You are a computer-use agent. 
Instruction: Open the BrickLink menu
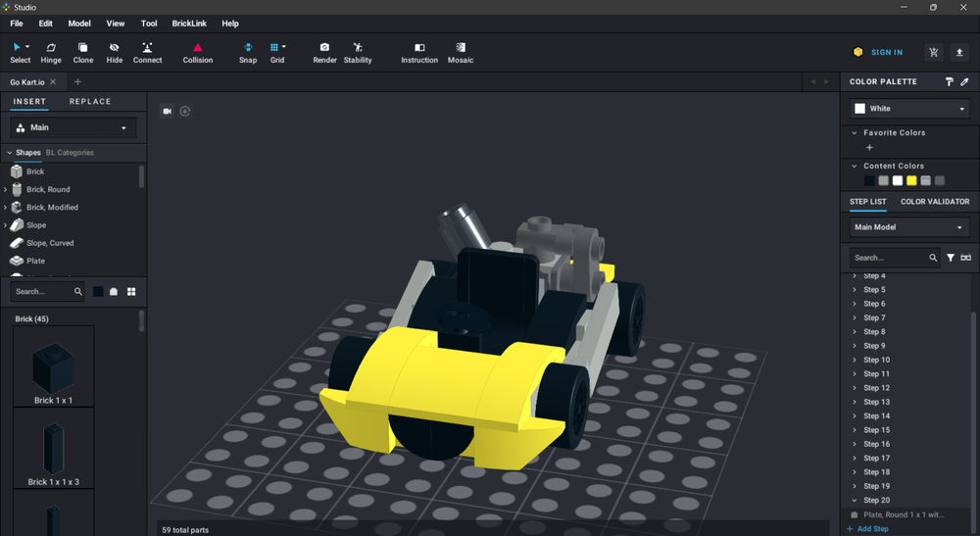coord(189,24)
